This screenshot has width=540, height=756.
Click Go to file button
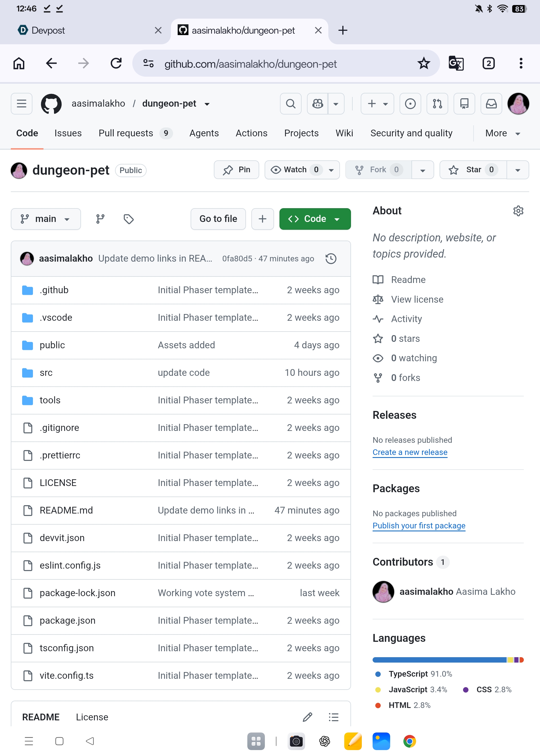pyautogui.click(x=218, y=219)
